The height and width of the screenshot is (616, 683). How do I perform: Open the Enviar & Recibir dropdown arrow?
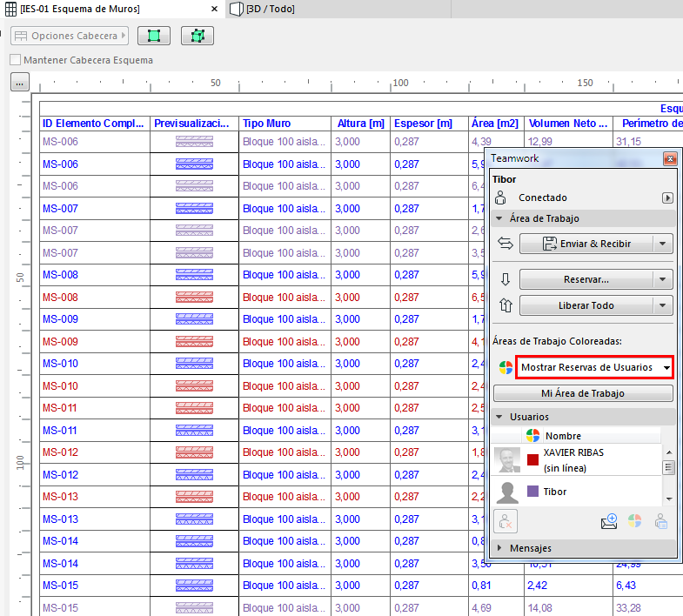(x=663, y=244)
